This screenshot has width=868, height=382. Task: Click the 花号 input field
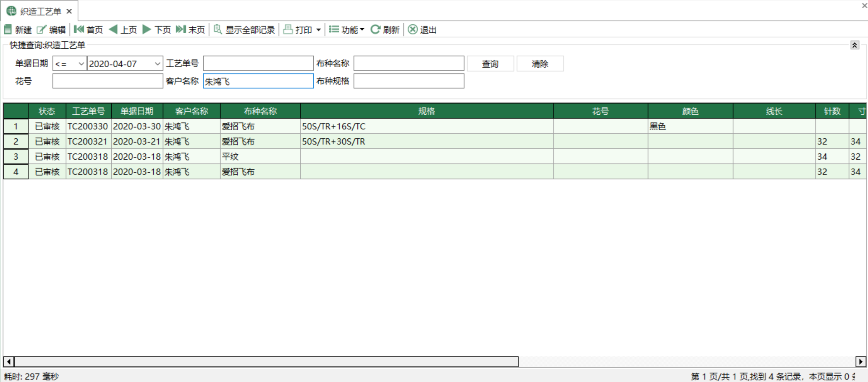point(108,81)
